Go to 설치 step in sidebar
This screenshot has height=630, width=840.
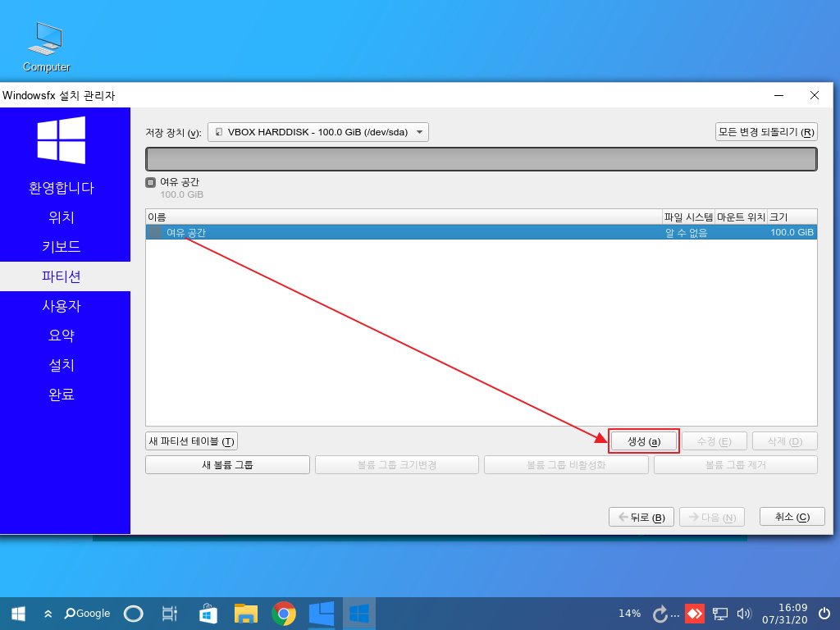(61, 365)
